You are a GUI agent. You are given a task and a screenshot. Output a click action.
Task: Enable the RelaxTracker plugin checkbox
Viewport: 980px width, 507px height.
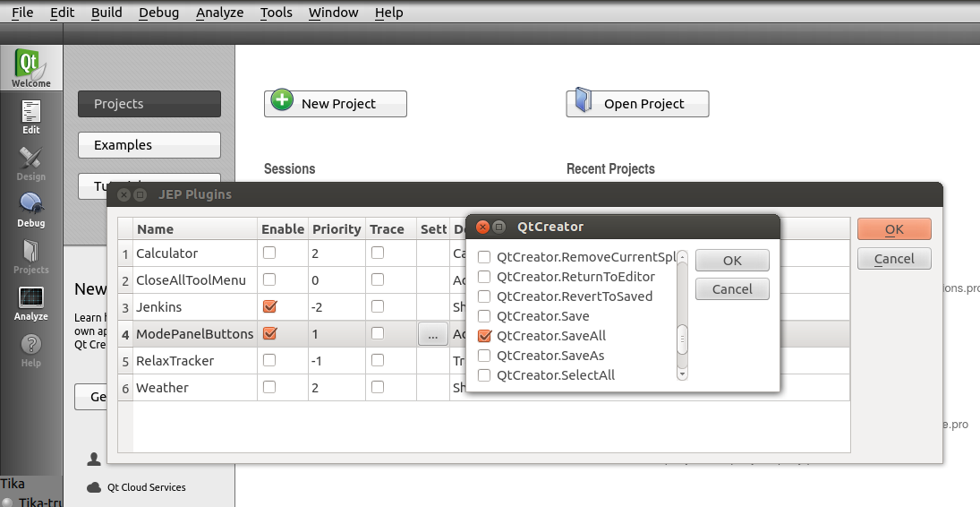[269, 360]
